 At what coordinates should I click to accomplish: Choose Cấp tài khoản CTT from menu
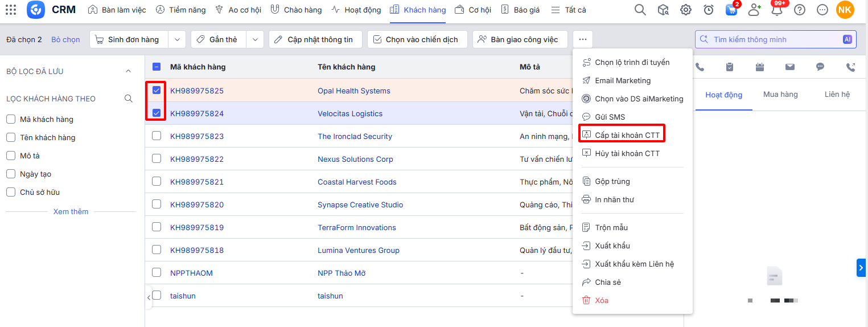pos(627,135)
